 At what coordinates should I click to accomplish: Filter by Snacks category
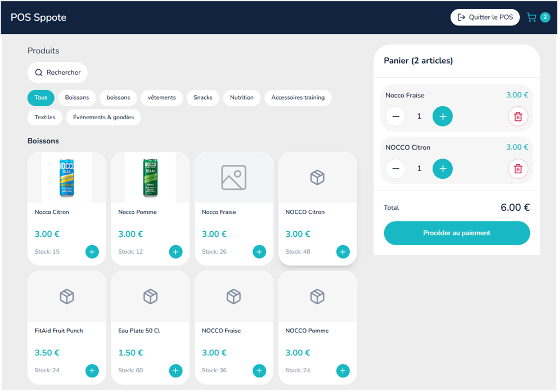click(x=203, y=97)
